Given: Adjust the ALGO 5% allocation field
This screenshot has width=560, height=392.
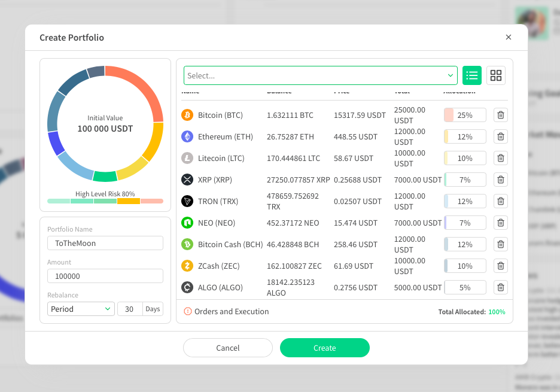Looking at the screenshot, I should pyautogui.click(x=465, y=287).
